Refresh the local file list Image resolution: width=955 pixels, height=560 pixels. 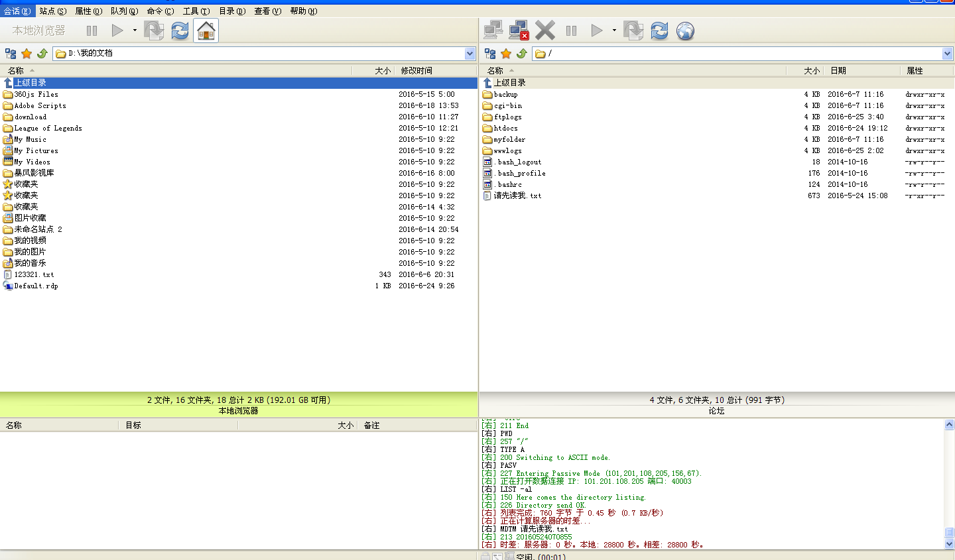coord(180,30)
